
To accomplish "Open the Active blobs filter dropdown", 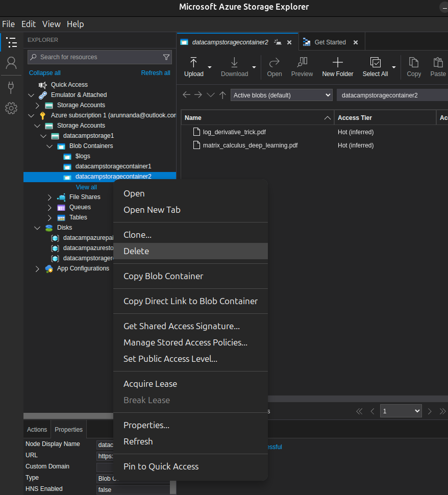I will point(282,95).
